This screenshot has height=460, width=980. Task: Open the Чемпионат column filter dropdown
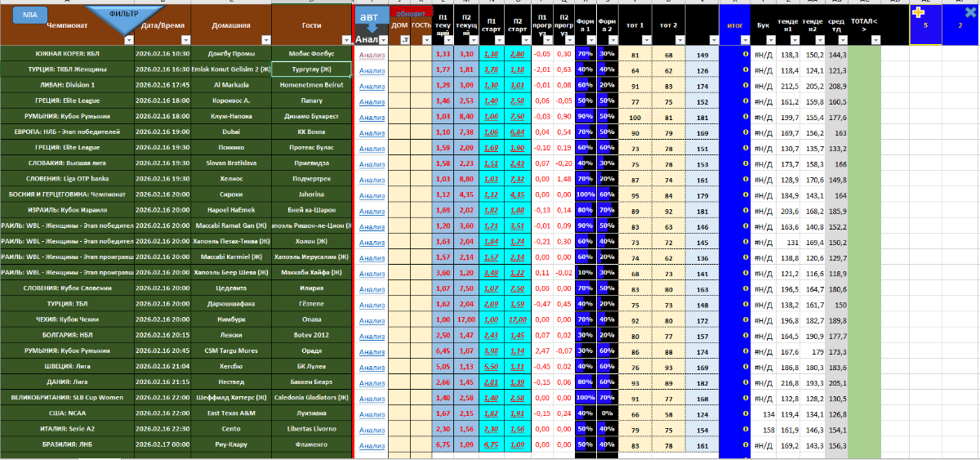127,39
